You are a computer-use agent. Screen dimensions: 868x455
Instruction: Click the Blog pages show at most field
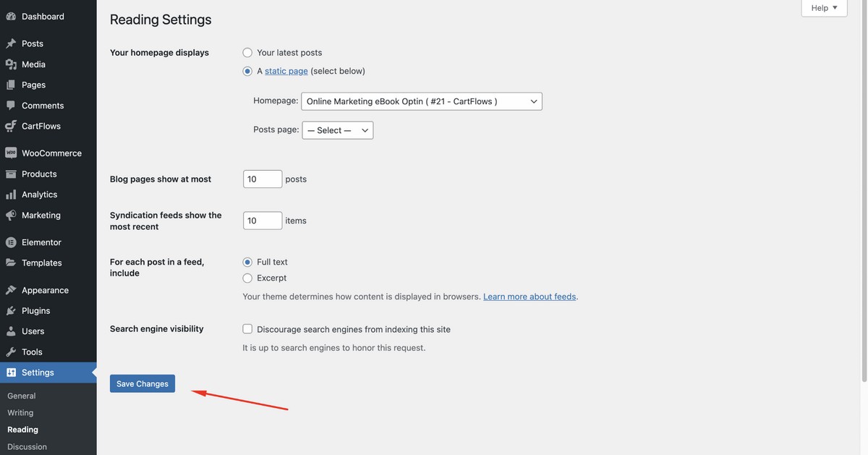263,179
